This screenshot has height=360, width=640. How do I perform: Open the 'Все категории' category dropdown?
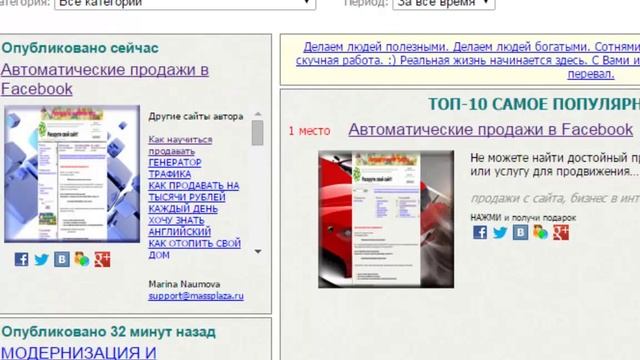tap(185, 3)
